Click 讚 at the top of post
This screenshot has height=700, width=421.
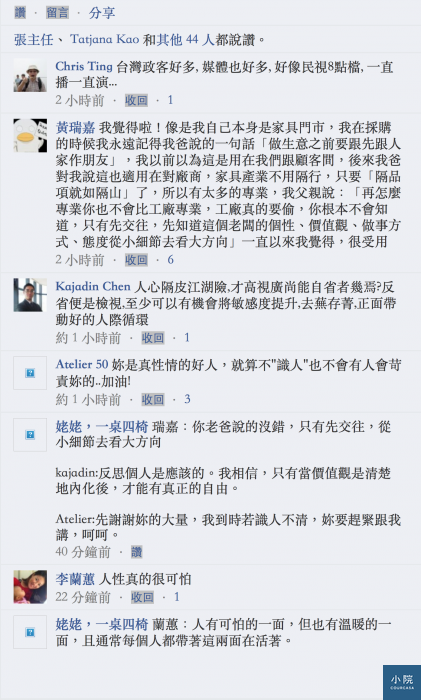(20, 12)
